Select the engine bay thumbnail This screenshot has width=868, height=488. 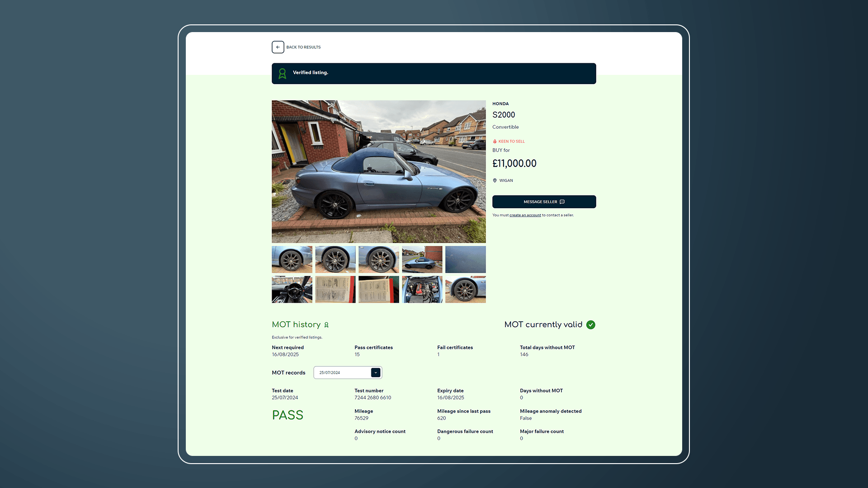[422, 290]
